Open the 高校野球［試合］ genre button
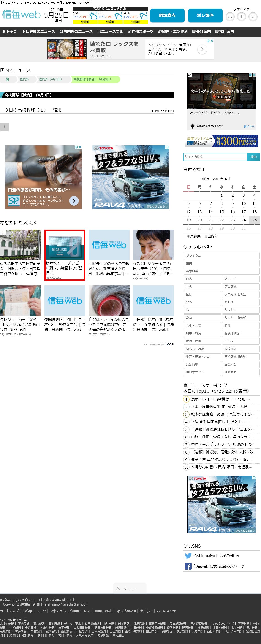 click(x=241, y=357)
